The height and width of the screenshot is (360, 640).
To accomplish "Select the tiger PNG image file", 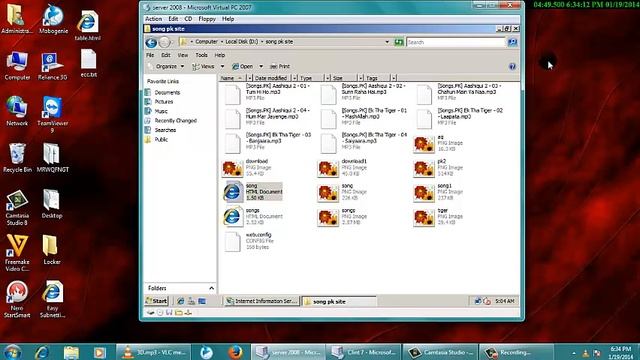I will point(438,217).
